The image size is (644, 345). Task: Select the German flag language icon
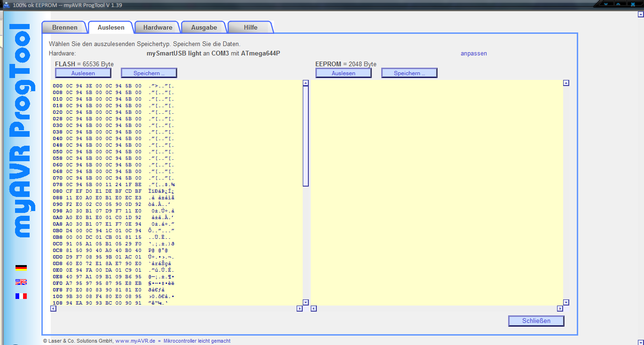(21, 267)
